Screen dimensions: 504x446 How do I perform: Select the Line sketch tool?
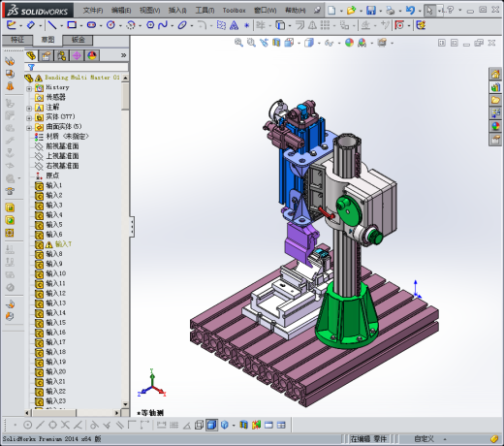coord(51,25)
